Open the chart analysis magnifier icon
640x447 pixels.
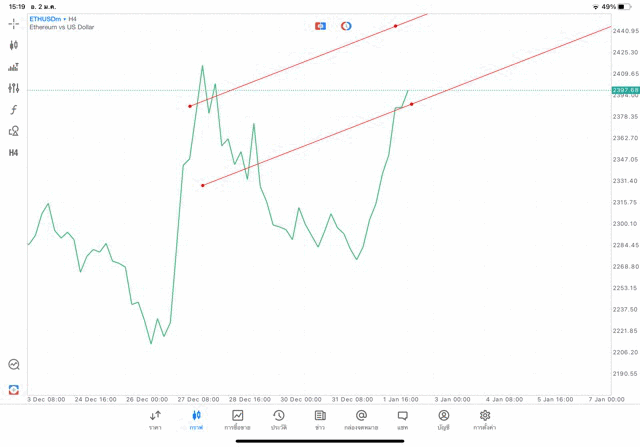click(14, 365)
